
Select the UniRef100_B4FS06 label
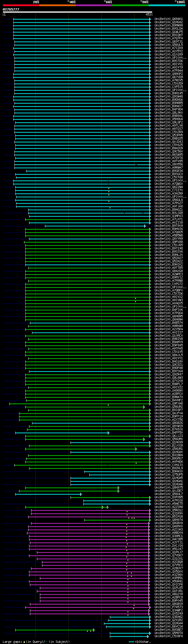(169, 310)
